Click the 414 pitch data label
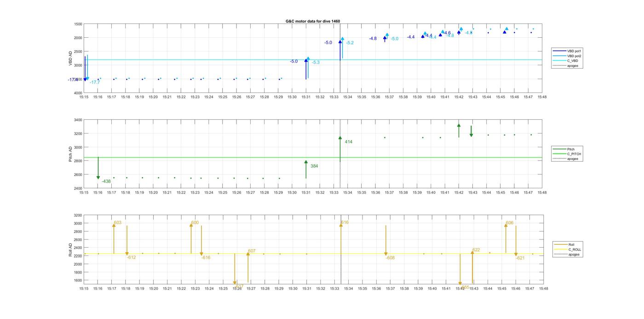 (x=349, y=142)
